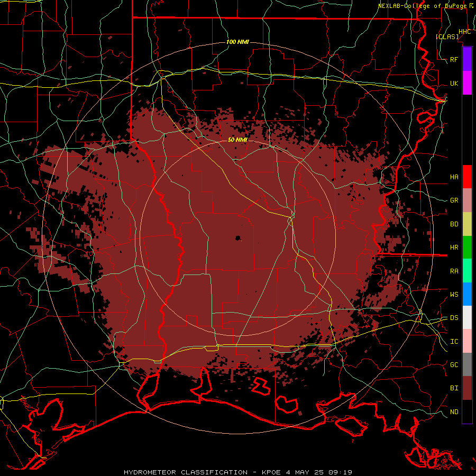Click the HR green legend swatch
Viewport: 476px width, 476px height.
coord(467,248)
